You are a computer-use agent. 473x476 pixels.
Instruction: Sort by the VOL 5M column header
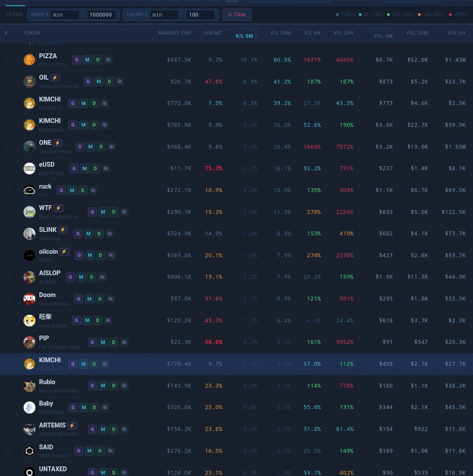point(383,36)
